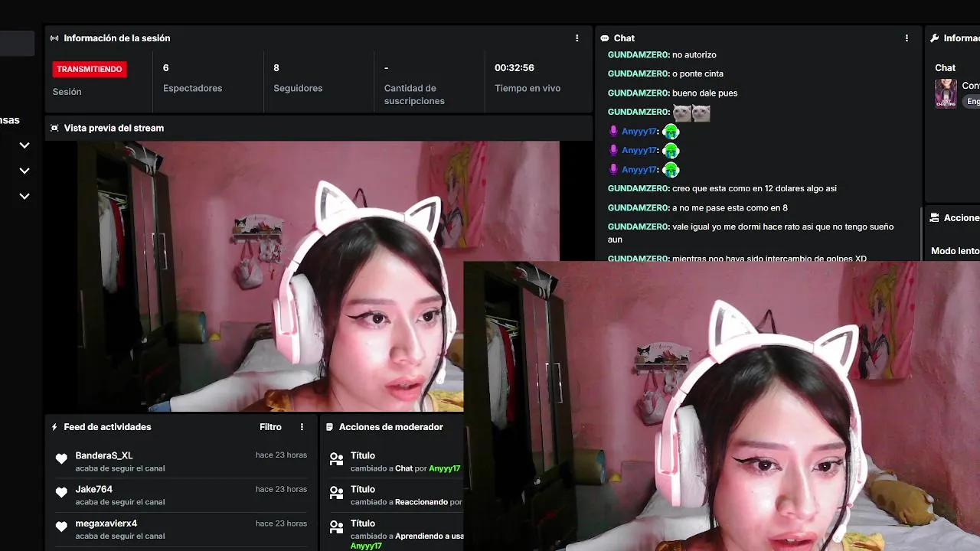Click the Información de la sesión panel title
This screenshot has height=551, width=980.
[117, 38]
